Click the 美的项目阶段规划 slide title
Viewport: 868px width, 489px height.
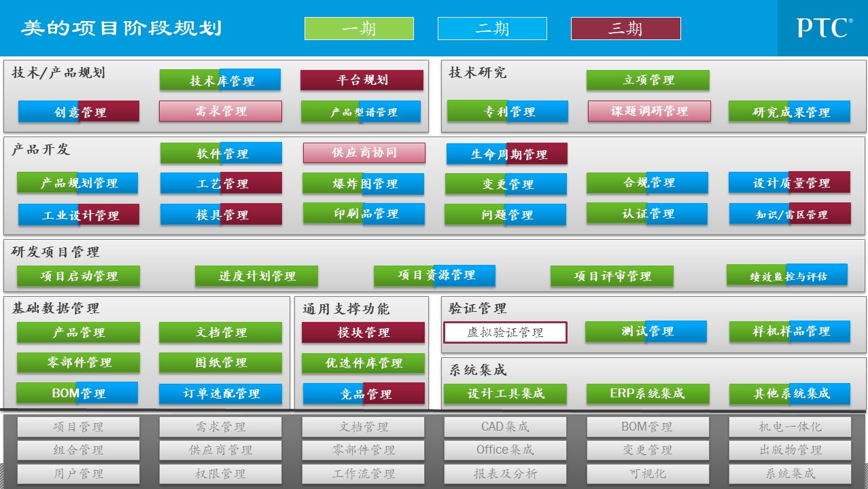click(122, 28)
